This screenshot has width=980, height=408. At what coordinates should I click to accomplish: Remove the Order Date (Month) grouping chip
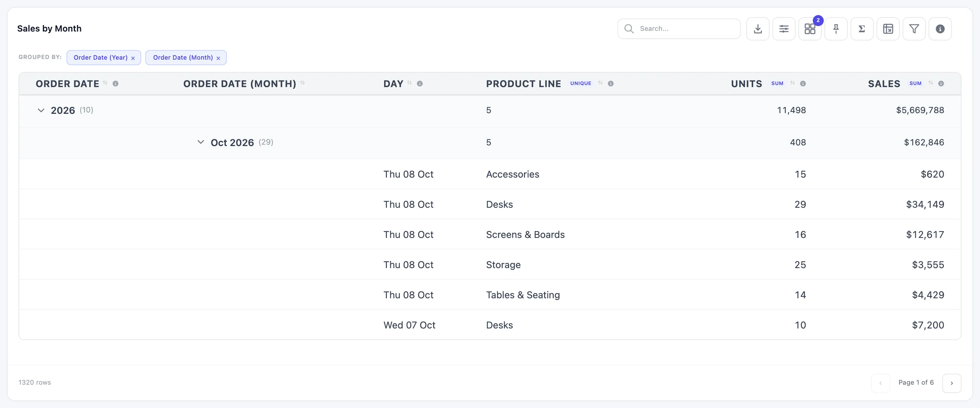click(218, 58)
